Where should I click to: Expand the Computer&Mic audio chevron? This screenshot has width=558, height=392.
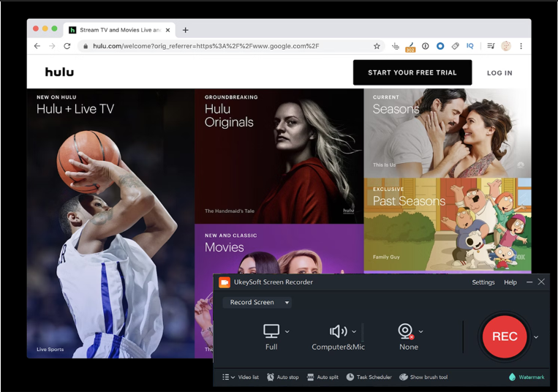click(x=354, y=331)
